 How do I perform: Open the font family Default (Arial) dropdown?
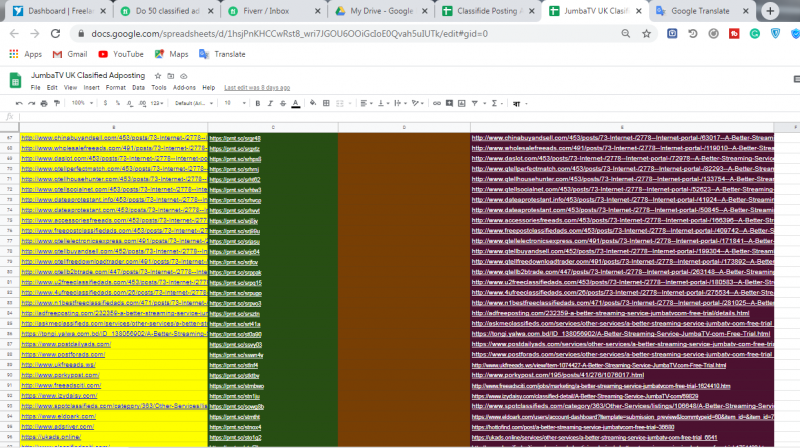tap(194, 104)
